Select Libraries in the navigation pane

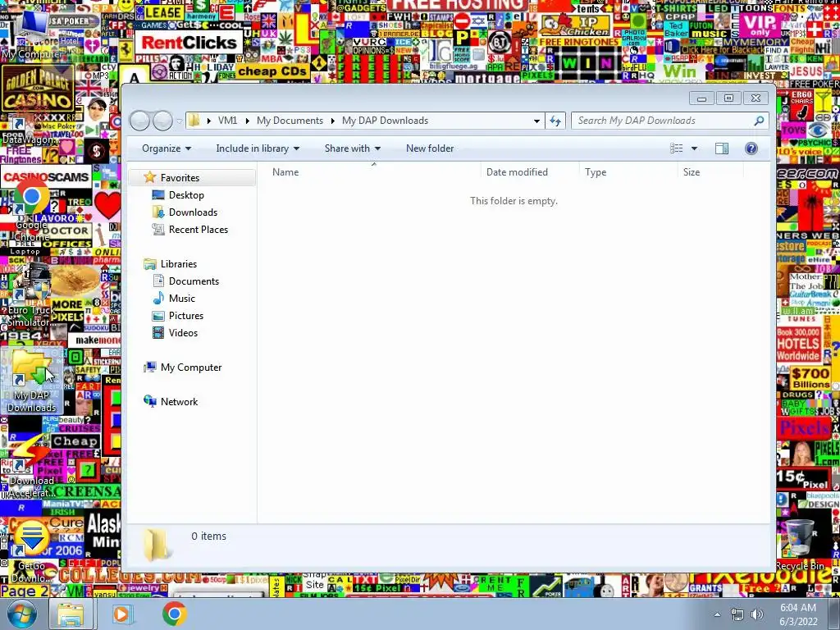pyautogui.click(x=178, y=264)
